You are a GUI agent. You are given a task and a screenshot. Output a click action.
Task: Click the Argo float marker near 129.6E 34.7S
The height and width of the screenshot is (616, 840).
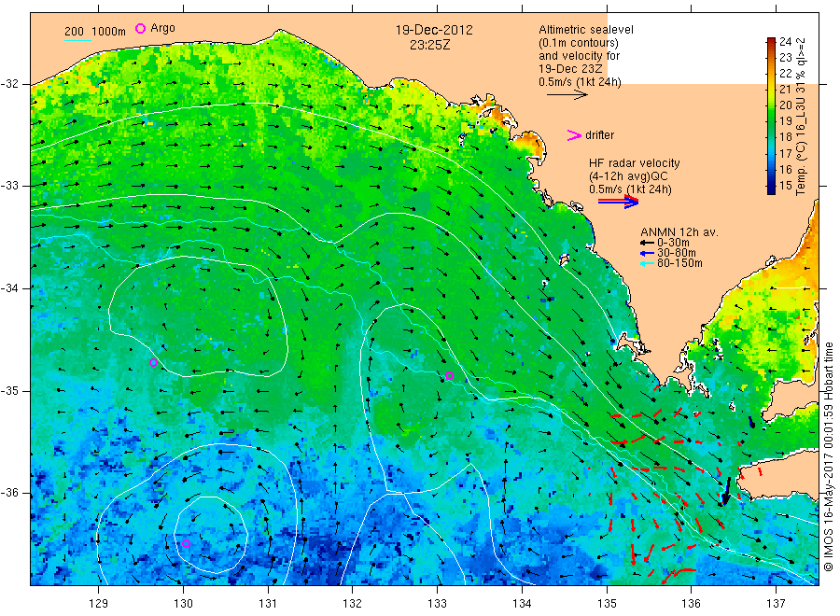153,363
